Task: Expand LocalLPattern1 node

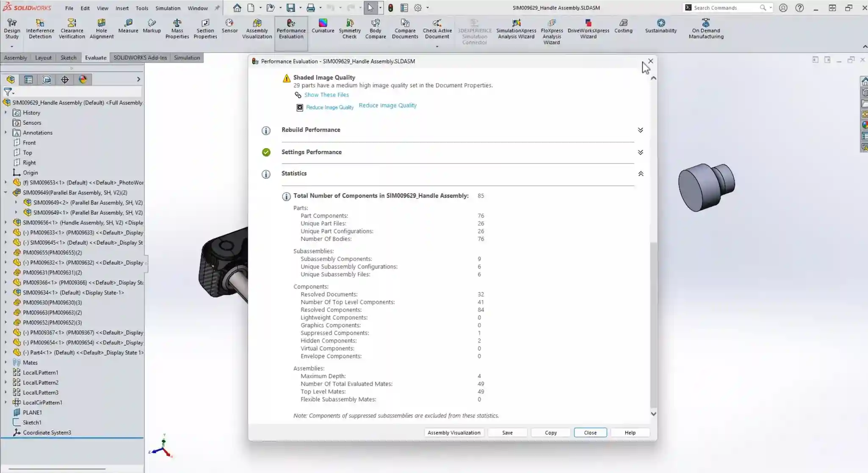Action: [x=6, y=373]
